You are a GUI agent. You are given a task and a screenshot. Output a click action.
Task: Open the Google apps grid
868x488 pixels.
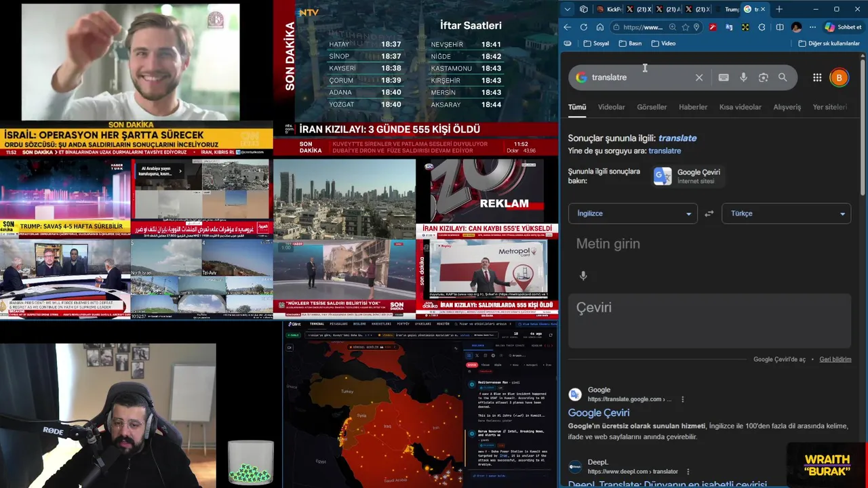pyautogui.click(x=817, y=77)
